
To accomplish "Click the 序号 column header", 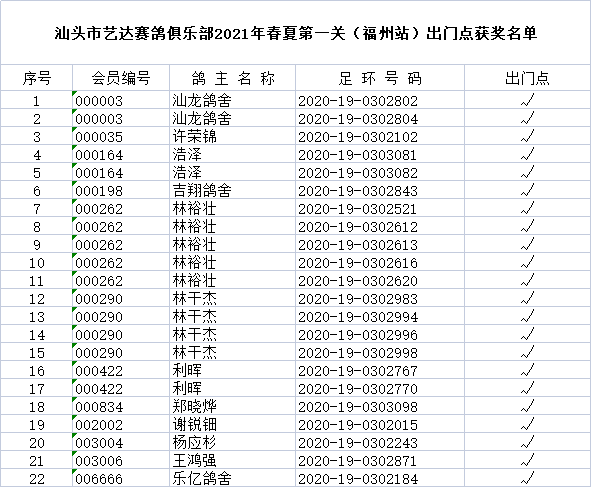I will click(37, 78).
